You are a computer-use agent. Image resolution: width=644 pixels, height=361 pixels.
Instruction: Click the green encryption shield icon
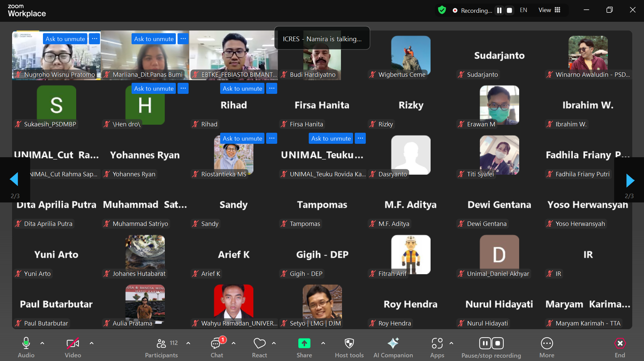442,10
